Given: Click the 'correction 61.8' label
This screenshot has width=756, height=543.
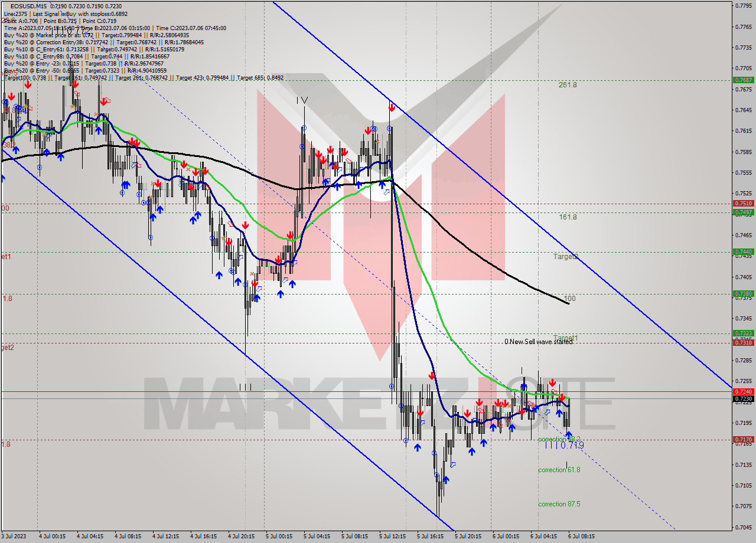Looking at the screenshot, I should pyautogui.click(x=559, y=470).
